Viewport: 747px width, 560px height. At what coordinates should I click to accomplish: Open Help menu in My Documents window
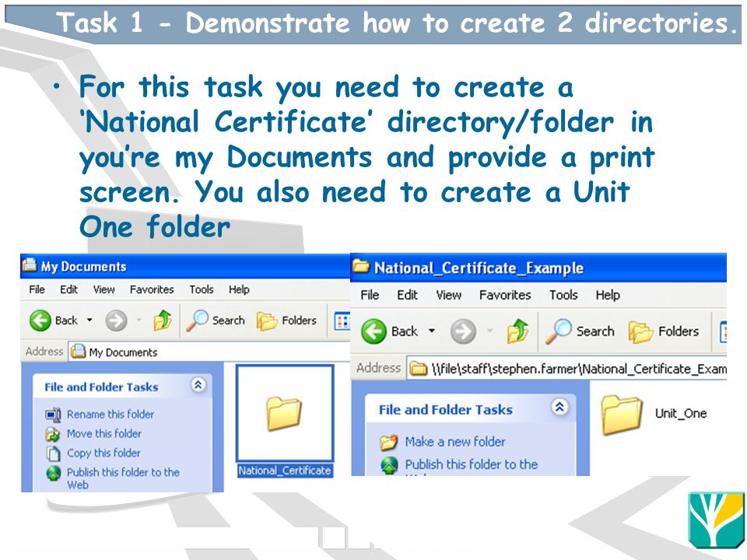tap(239, 289)
